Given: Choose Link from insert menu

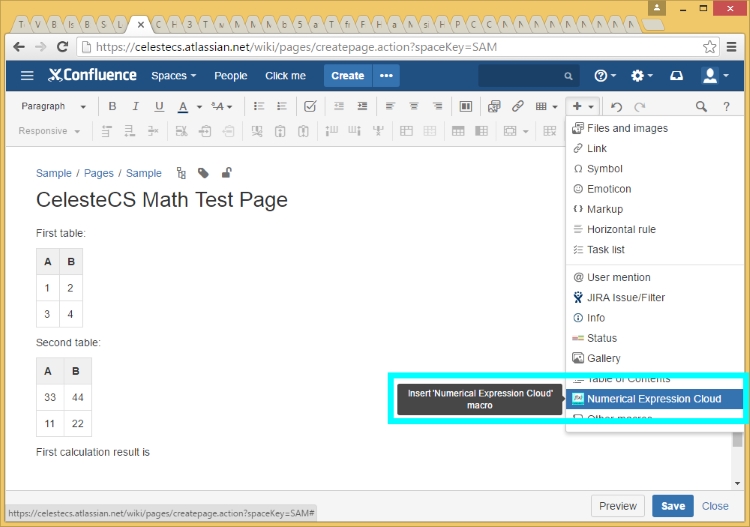Looking at the screenshot, I should pyautogui.click(x=654, y=148).
